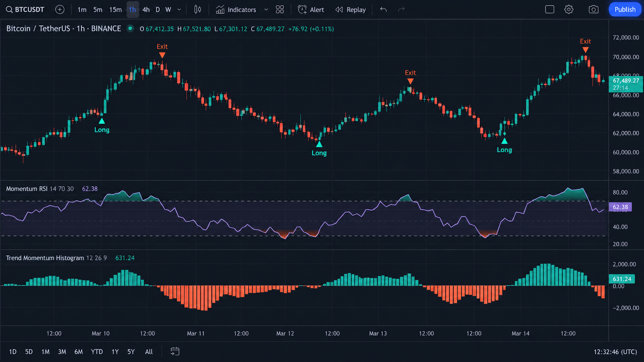Add symbol with the plus icon
The image size is (644, 362).
point(60,9)
